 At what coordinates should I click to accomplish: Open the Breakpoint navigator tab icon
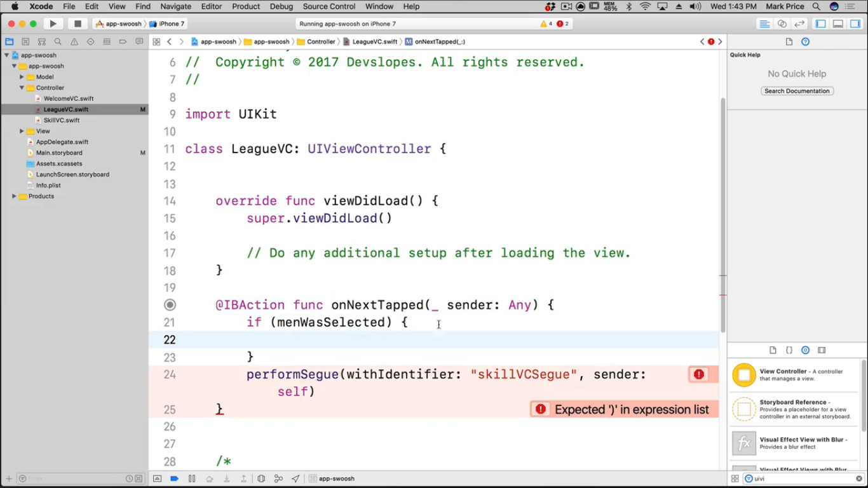pos(123,42)
